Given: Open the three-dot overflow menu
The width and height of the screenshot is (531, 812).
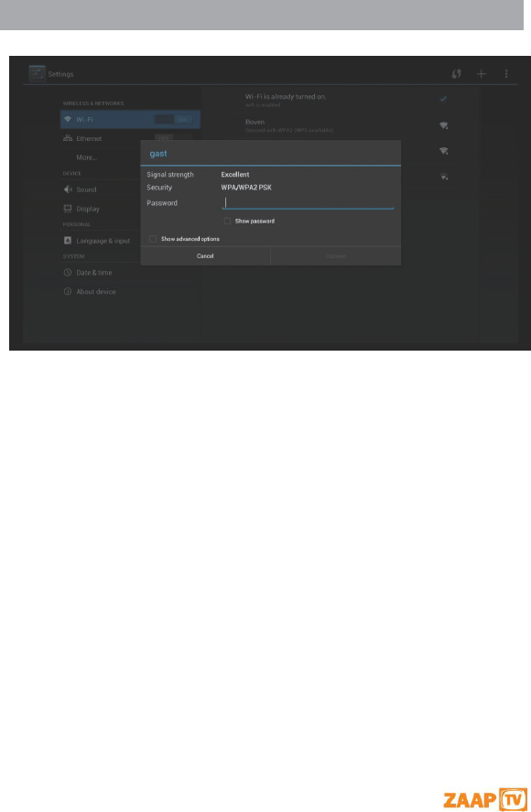Looking at the screenshot, I should pos(506,74).
